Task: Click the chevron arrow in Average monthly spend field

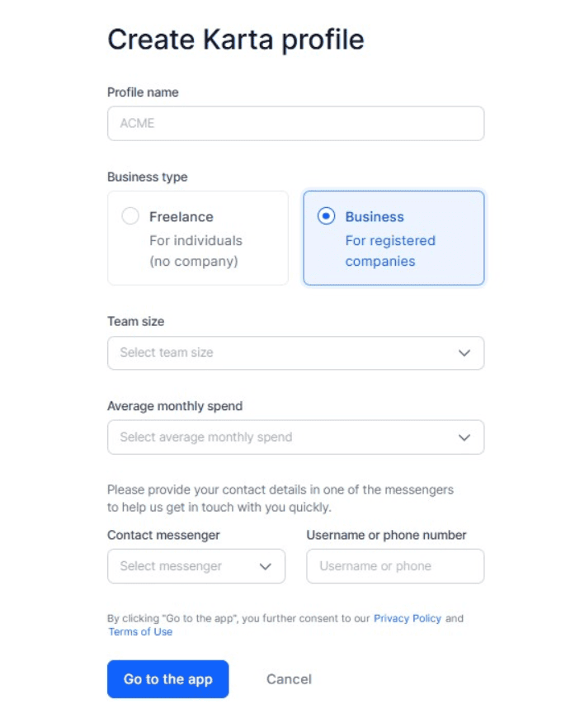Action: (464, 437)
